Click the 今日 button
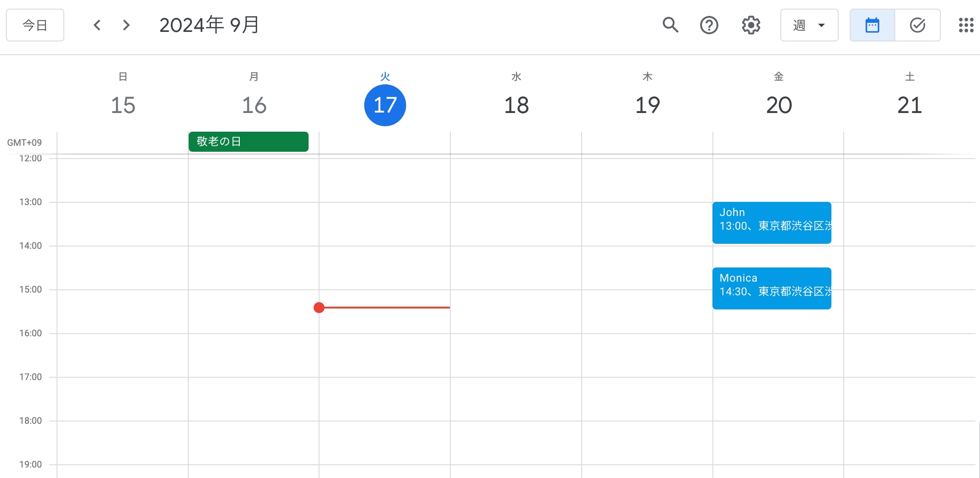The width and height of the screenshot is (980, 478). 35,25
